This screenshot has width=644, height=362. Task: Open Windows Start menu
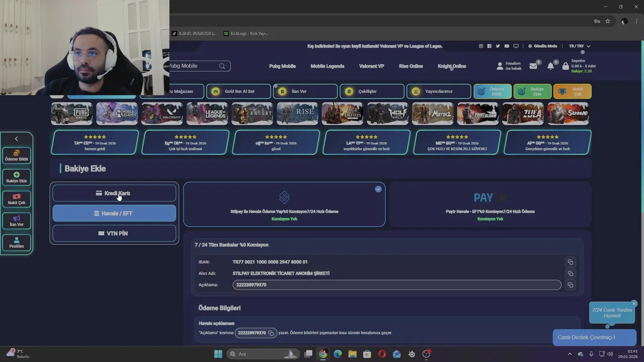pos(218,354)
